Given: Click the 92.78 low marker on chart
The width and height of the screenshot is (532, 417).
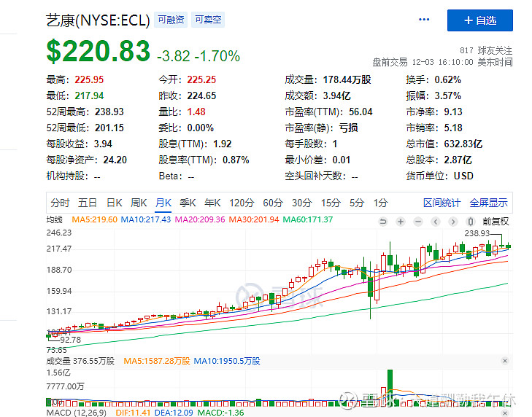Looking at the screenshot, I should 71,340.
